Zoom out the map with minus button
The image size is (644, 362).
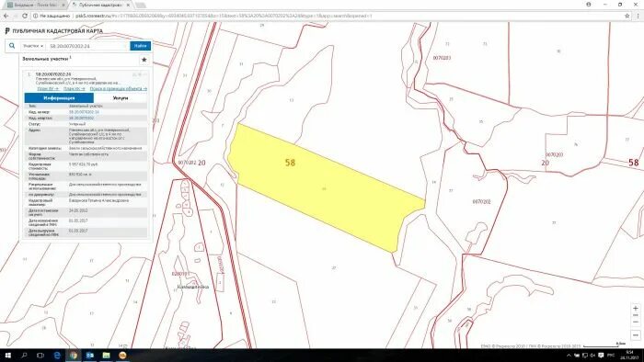636,322
